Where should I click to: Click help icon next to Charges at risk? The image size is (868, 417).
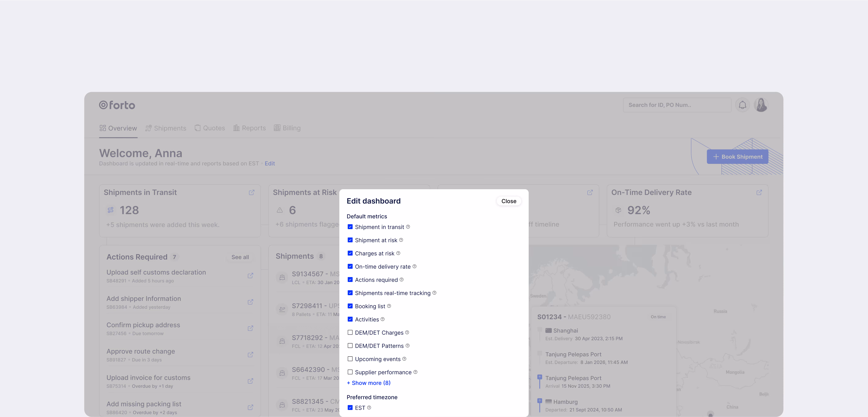(398, 253)
